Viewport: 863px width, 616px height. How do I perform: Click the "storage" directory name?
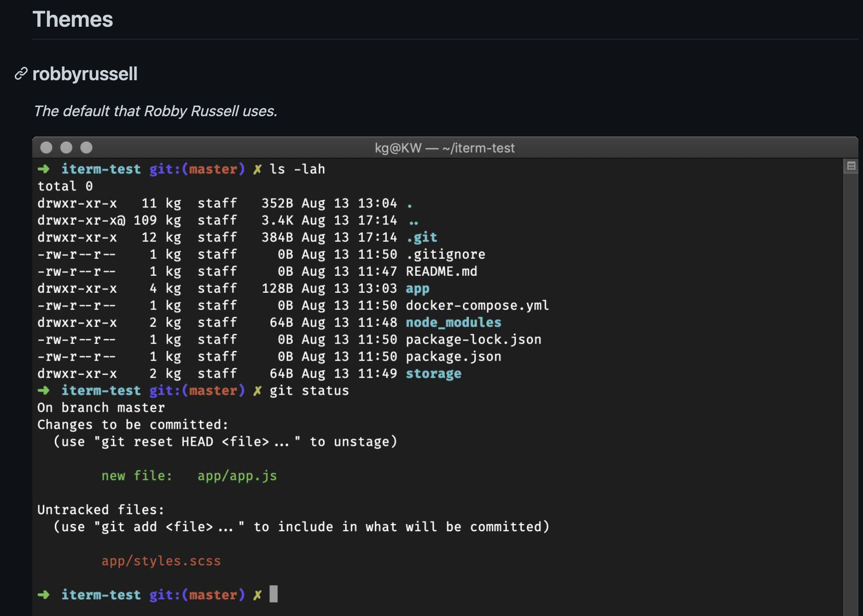[x=433, y=374]
